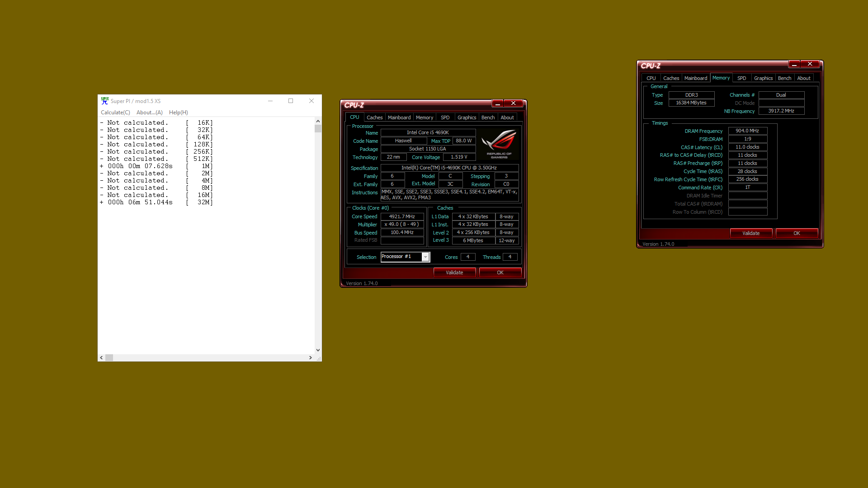Switch to Graphics tab in CPU window
The height and width of the screenshot is (488, 868).
467,117
